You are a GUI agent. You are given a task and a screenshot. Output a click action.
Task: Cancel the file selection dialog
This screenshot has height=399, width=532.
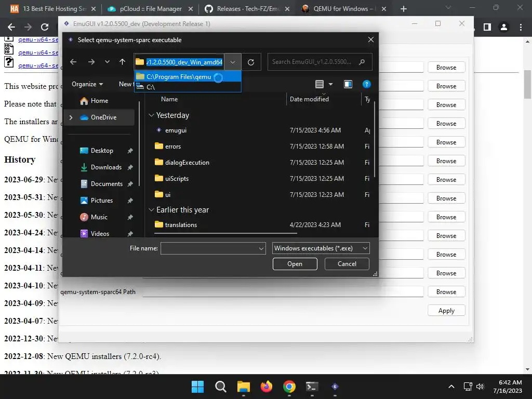(x=347, y=264)
